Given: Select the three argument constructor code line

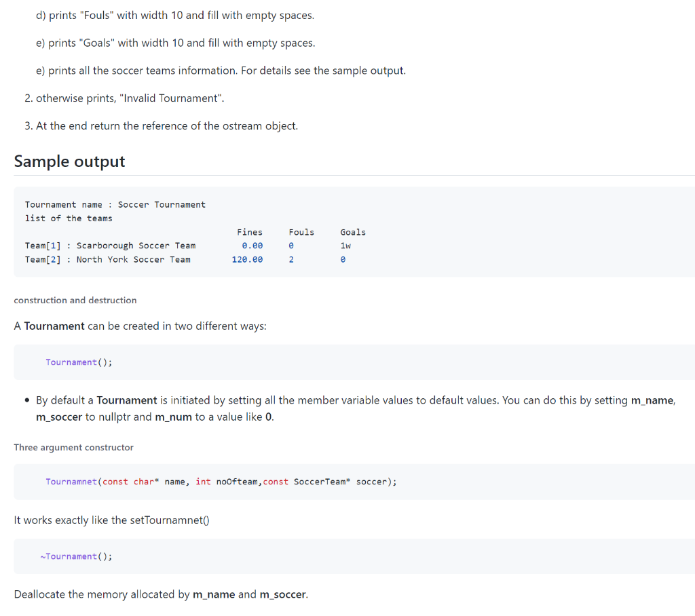Looking at the screenshot, I should click(221, 481).
